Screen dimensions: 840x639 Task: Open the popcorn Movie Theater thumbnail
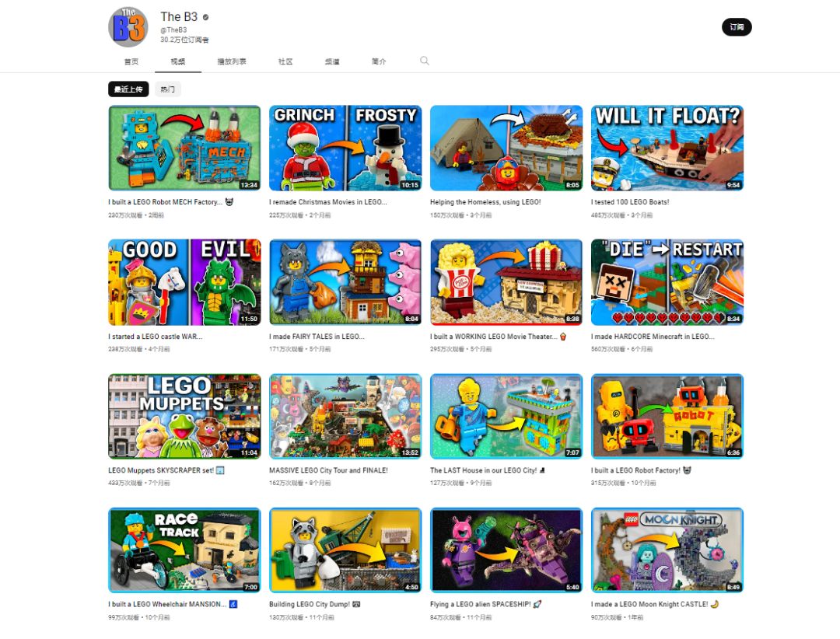click(506, 282)
